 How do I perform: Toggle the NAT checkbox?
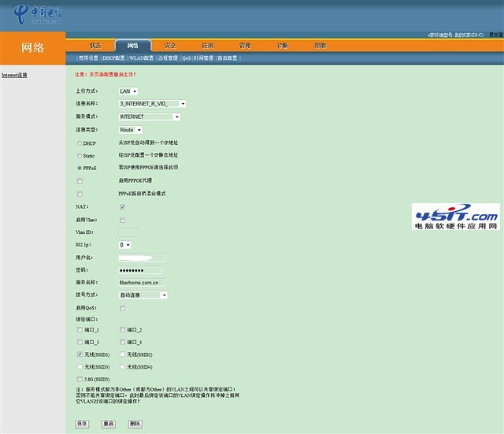123,207
